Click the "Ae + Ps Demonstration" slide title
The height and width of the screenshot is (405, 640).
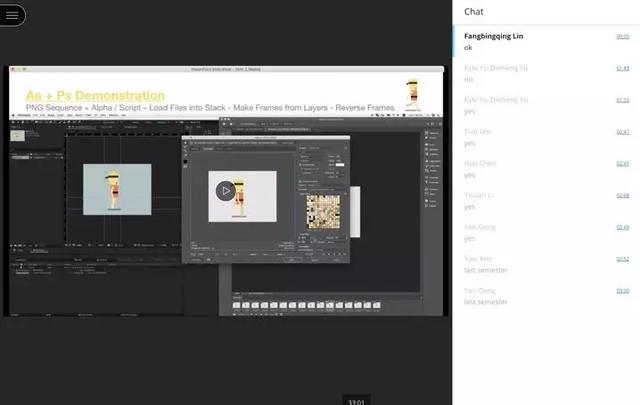coord(95,96)
